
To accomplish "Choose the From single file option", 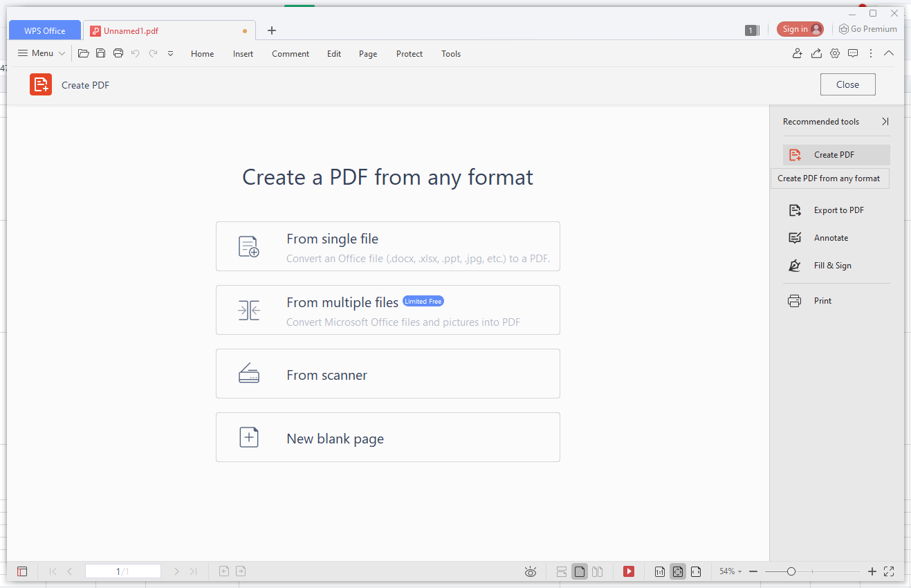I will coord(387,246).
